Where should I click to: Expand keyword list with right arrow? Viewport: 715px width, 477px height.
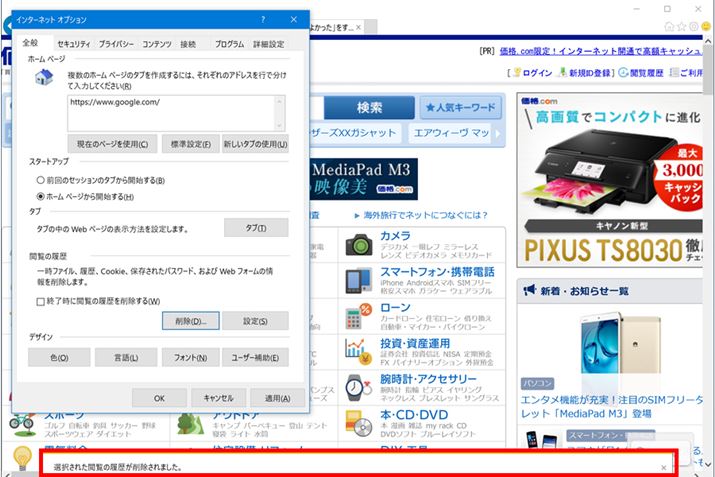coord(498,134)
